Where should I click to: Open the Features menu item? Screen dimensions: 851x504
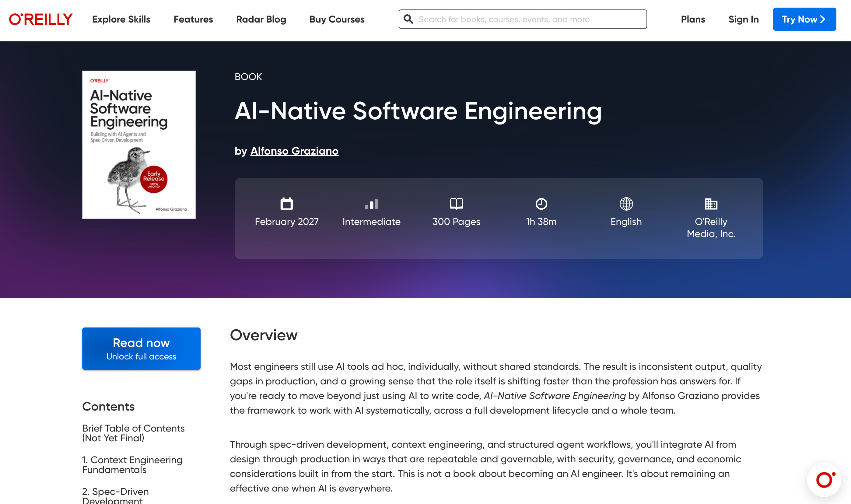(193, 19)
